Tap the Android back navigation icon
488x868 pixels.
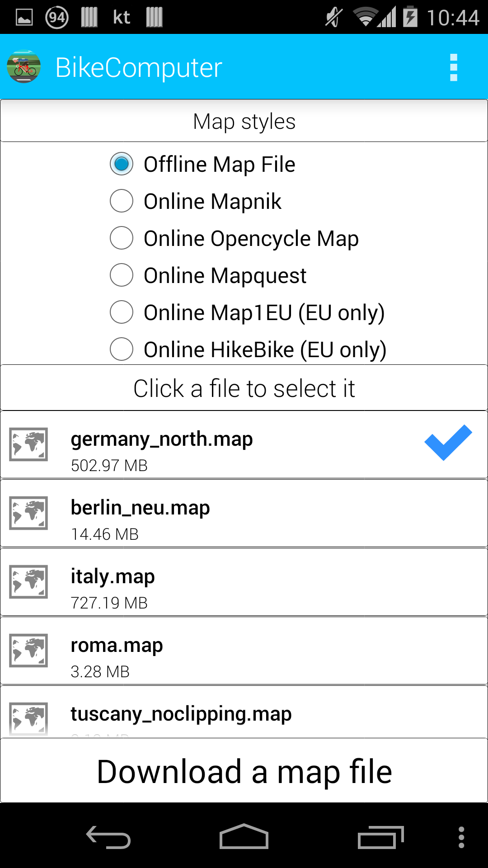[x=108, y=837]
